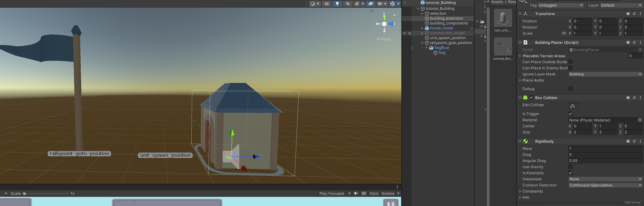Disable scene visibility mode
The image size is (644, 206).
pyautogui.click(x=371, y=3)
